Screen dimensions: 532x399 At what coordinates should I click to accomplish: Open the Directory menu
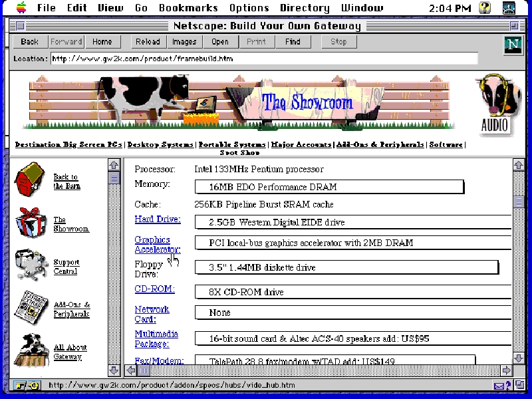(305, 7)
